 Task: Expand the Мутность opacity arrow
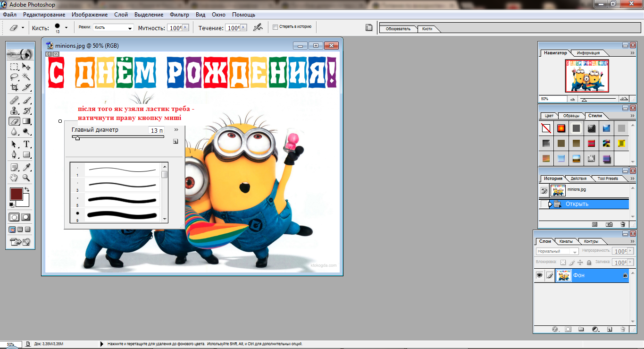tap(185, 28)
